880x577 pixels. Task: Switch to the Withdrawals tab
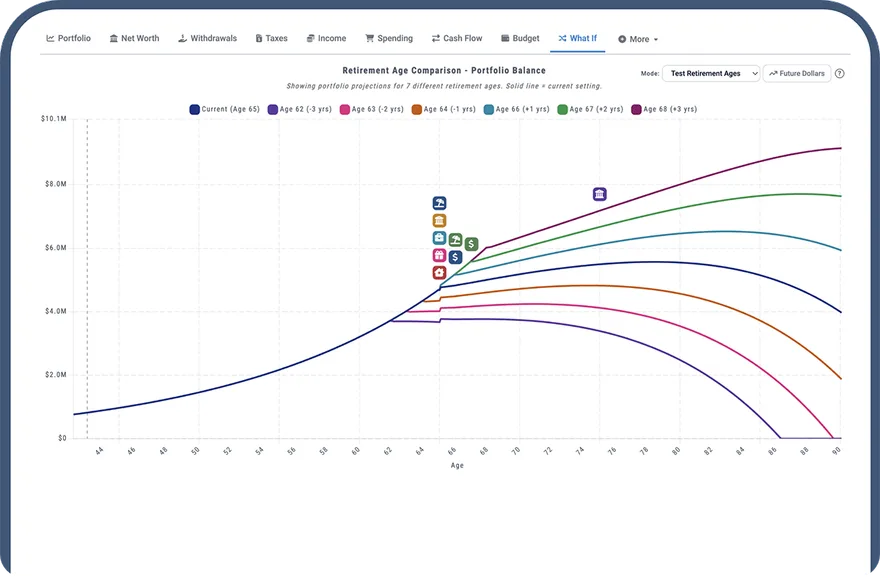pos(208,38)
